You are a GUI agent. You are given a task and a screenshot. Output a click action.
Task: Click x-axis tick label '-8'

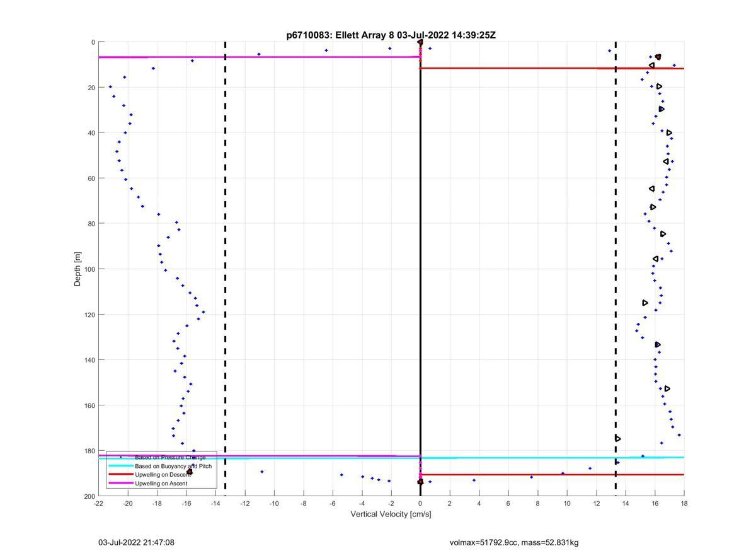point(303,503)
